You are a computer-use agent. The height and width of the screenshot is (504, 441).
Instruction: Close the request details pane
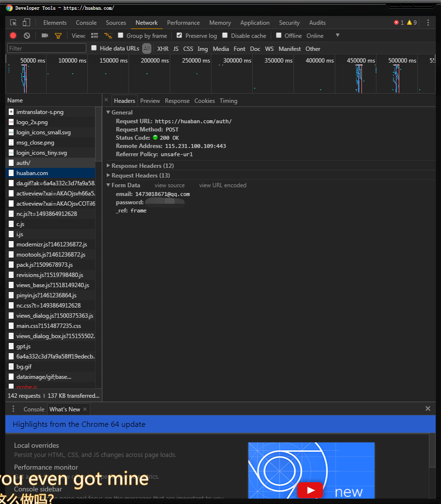click(x=106, y=100)
